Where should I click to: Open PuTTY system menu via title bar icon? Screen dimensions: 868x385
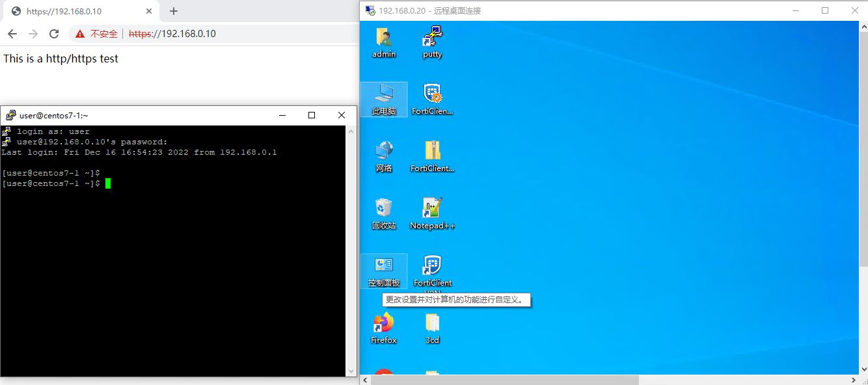[11, 115]
